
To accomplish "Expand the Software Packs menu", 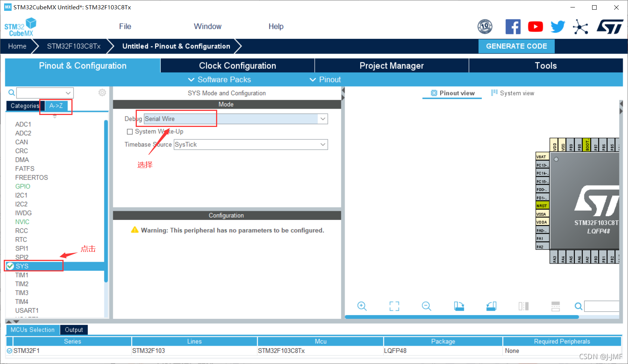I will (x=219, y=80).
